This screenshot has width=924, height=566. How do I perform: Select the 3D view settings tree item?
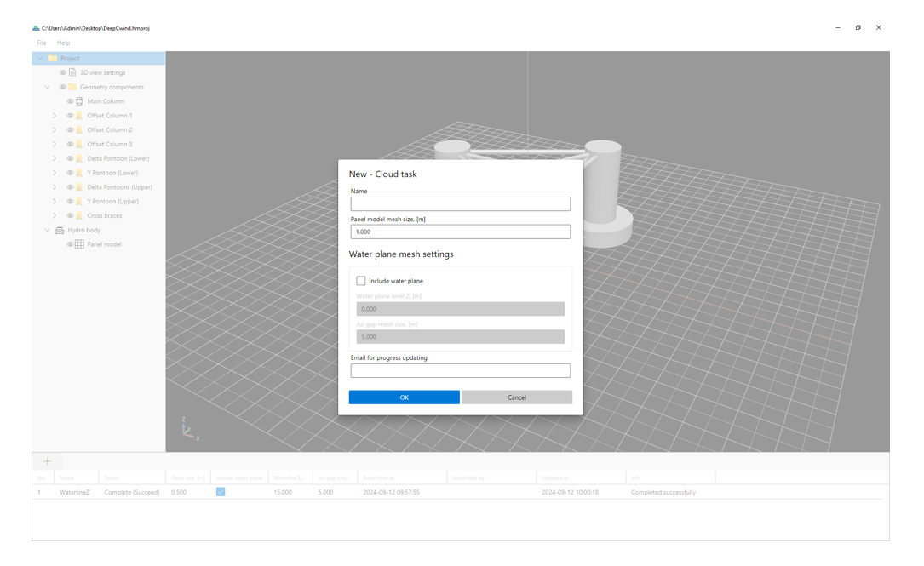coord(102,72)
